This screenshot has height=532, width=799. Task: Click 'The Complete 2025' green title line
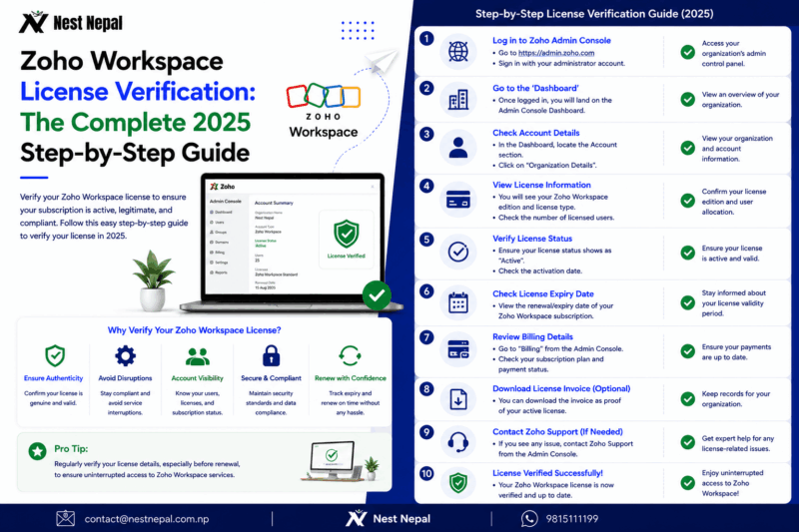pos(136,122)
